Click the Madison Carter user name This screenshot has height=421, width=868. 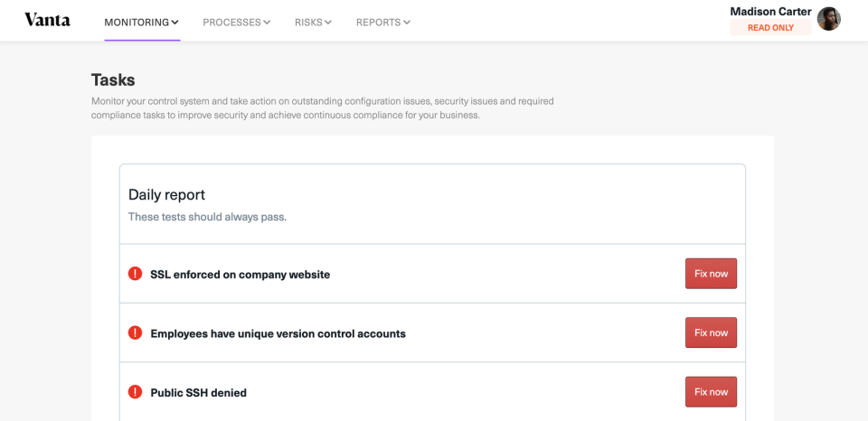770,12
